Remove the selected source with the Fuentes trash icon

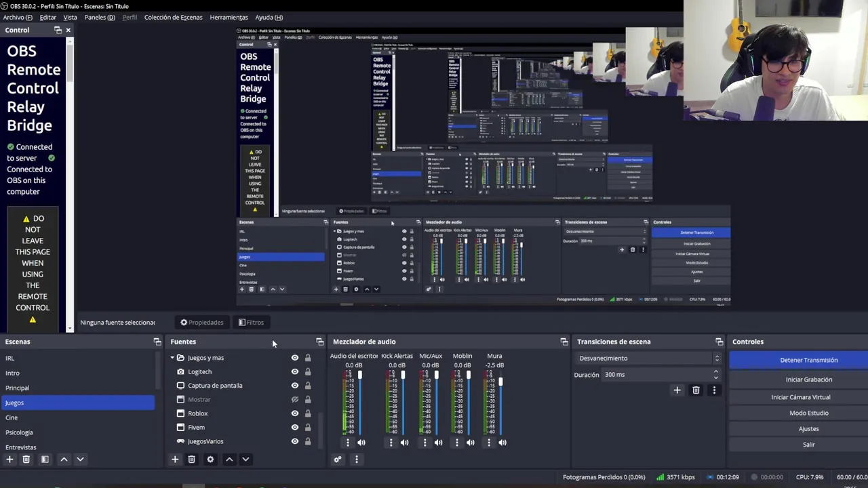pos(191,460)
